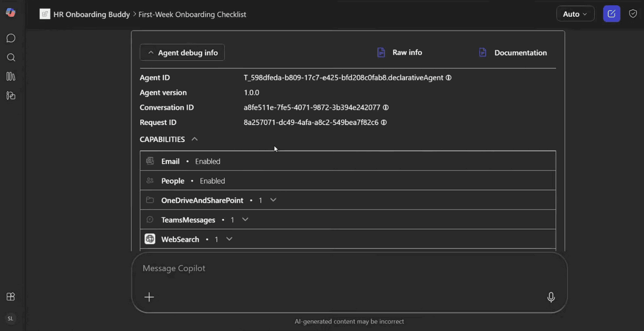Open the SL user profile avatar

[11, 319]
